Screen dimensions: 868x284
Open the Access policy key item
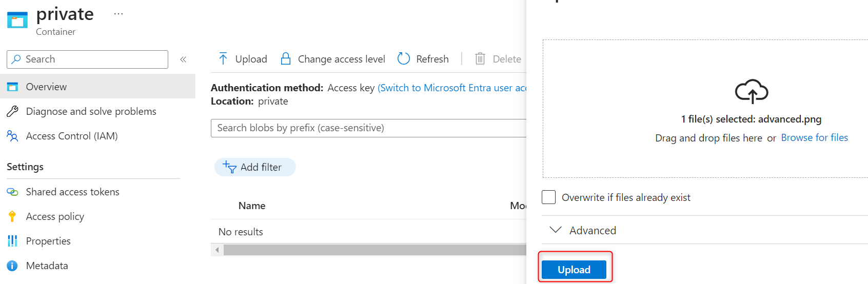55,216
